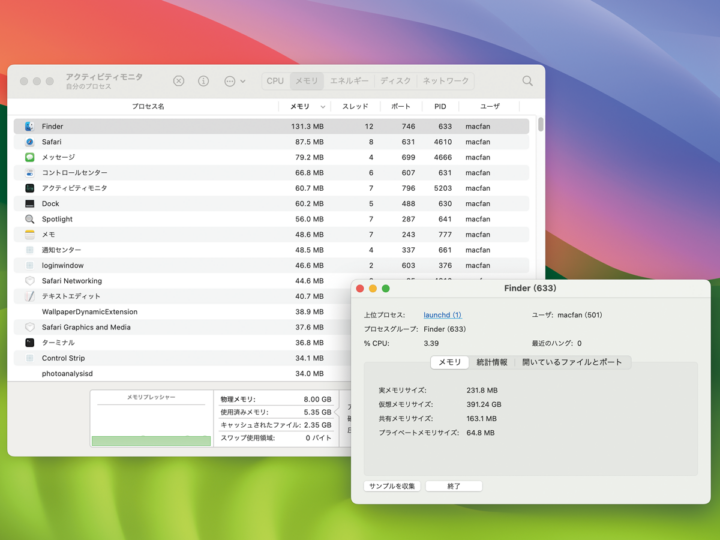Click the search magnifier in Activity Monitor

coord(528,81)
